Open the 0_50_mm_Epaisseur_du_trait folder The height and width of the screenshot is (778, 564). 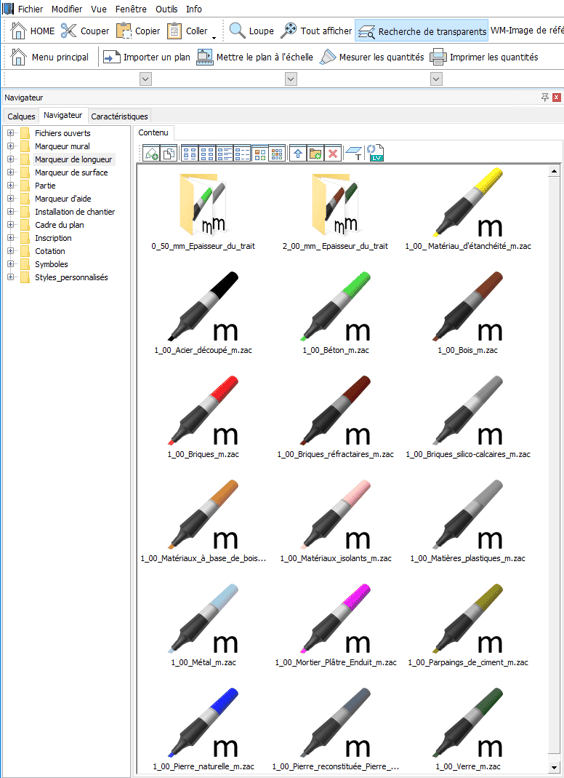click(203, 211)
